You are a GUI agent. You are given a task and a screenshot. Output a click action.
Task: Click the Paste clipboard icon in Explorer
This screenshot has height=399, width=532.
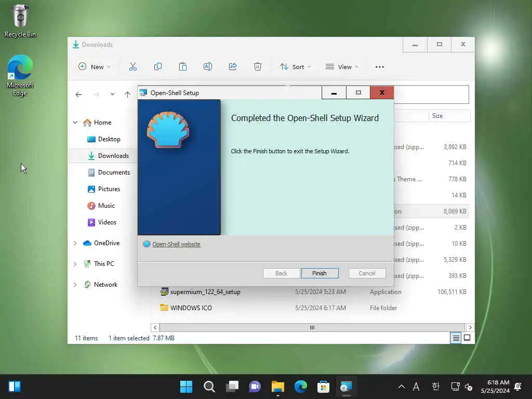coord(182,67)
